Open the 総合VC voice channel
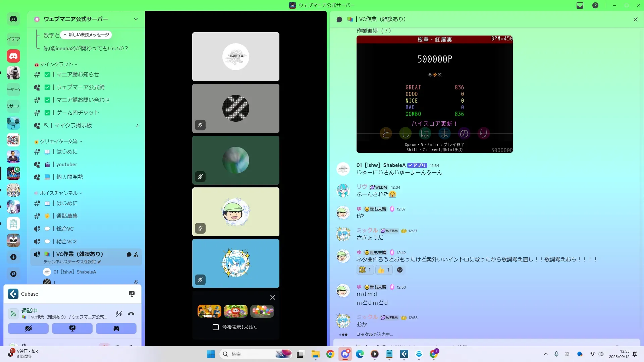Image resolution: width=644 pixels, height=362 pixels. point(65,229)
